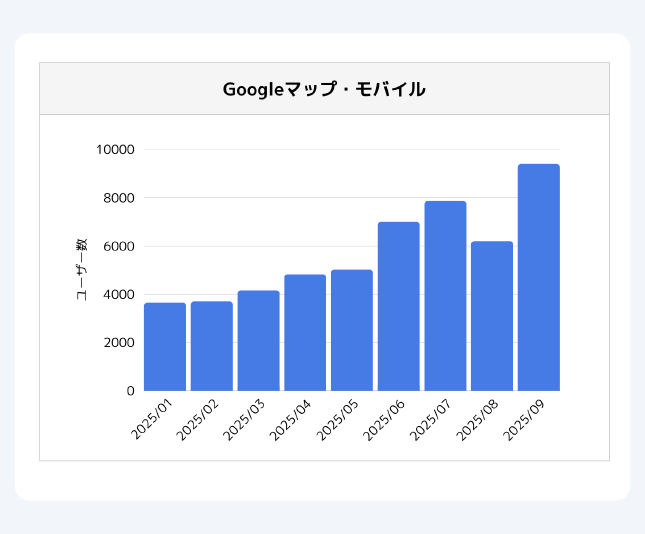The width and height of the screenshot is (645, 534).
Task: Select the bar for 2025/01
Action: 165,347
